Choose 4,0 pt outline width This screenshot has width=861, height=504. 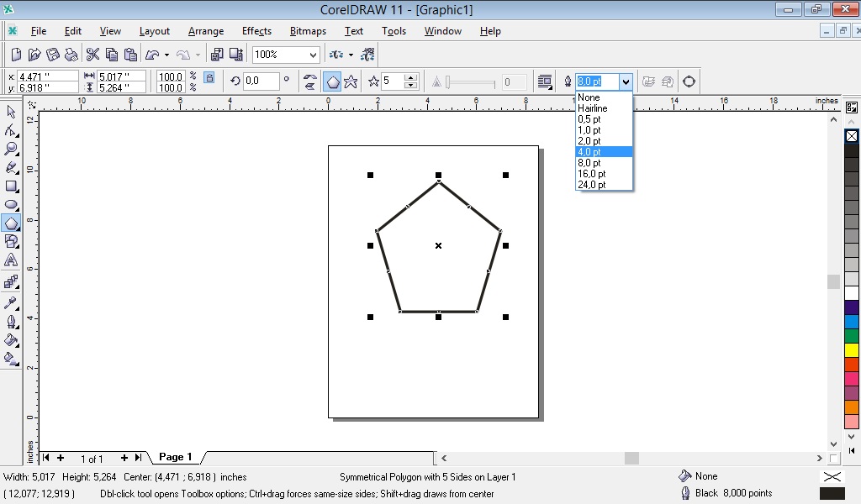point(604,152)
